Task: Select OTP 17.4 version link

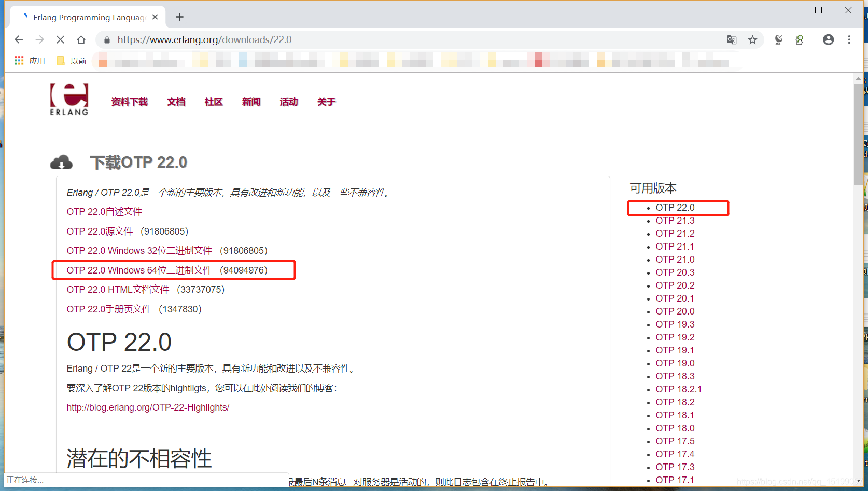Action: coord(675,454)
